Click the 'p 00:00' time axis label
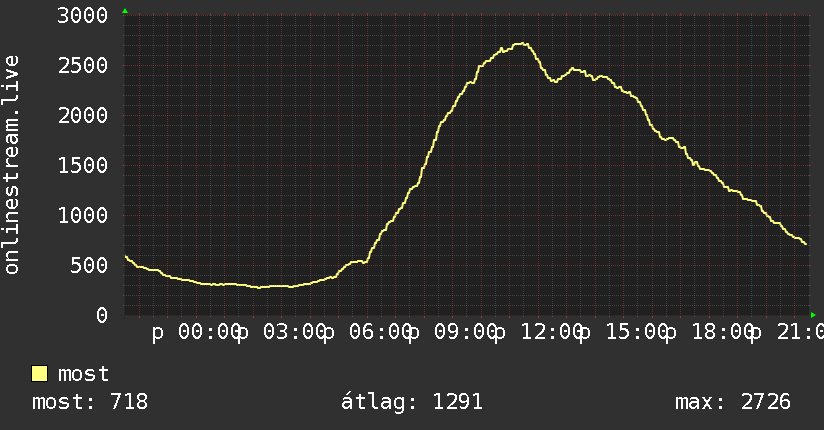This screenshot has width=824, height=430. (197, 333)
